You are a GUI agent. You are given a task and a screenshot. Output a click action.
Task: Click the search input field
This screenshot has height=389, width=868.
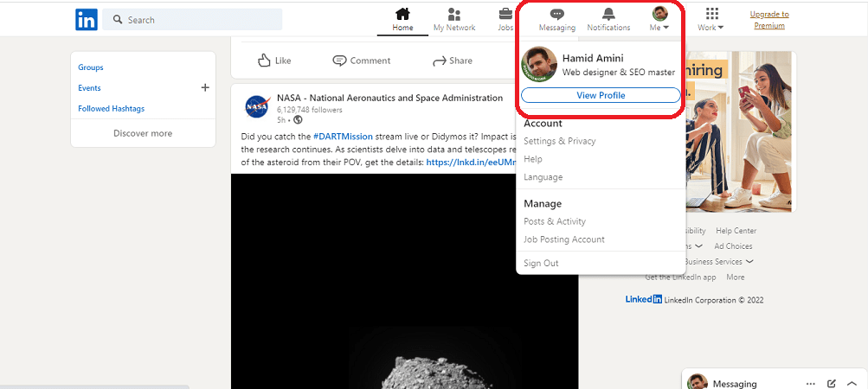point(193,20)
